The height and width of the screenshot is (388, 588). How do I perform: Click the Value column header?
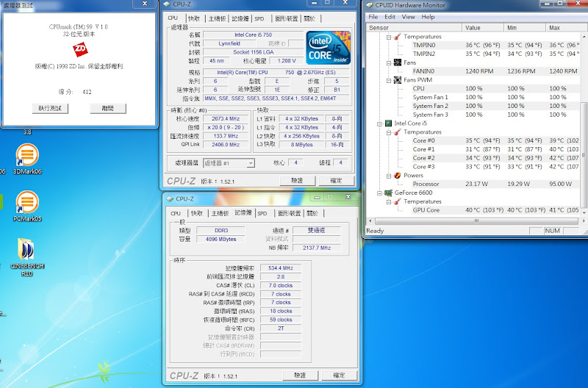point(483,28)
